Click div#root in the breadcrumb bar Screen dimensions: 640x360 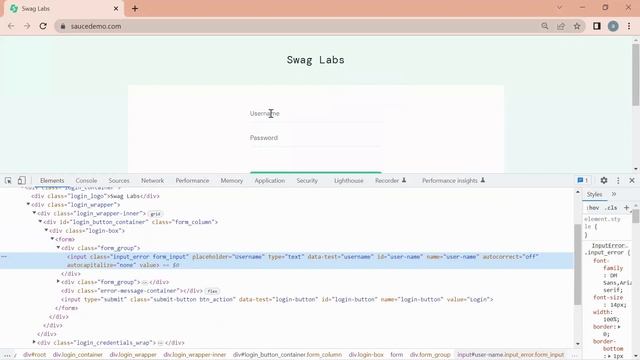tap(34, 355)
